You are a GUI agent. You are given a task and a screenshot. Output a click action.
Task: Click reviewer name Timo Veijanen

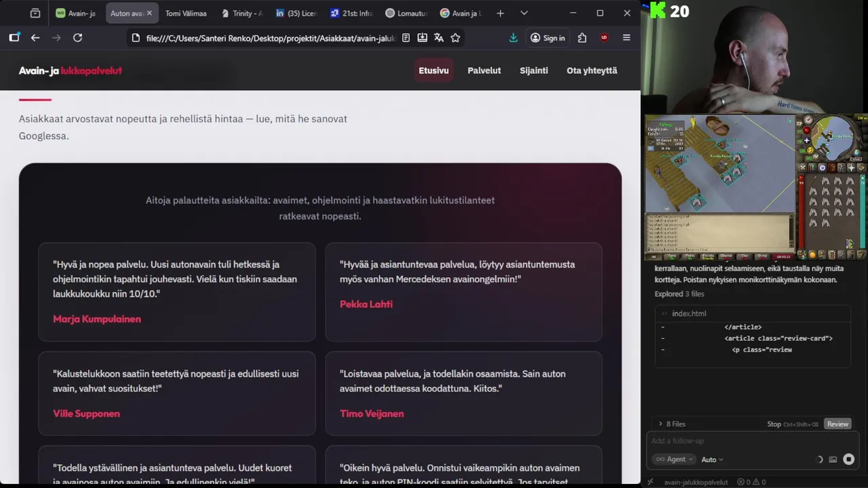(x=372, y=413)
